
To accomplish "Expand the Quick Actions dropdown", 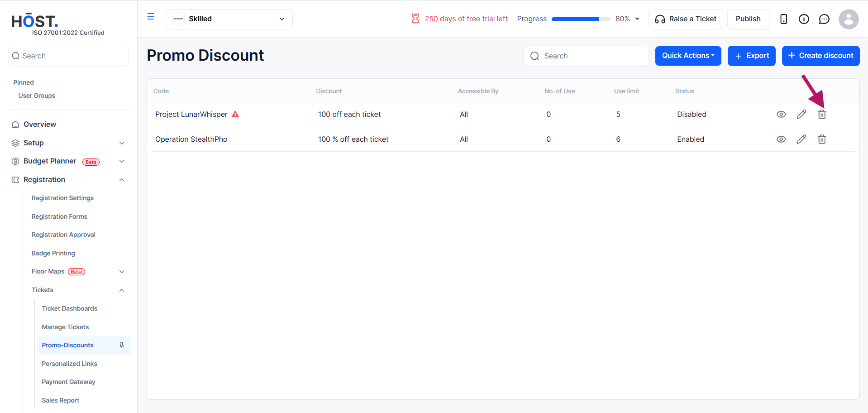I will click(x=688, y=56).
